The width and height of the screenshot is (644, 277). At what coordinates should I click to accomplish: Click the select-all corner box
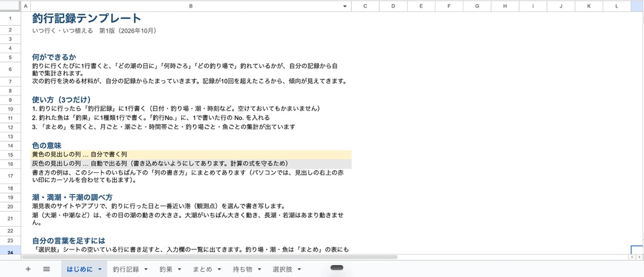coord(11,6)
